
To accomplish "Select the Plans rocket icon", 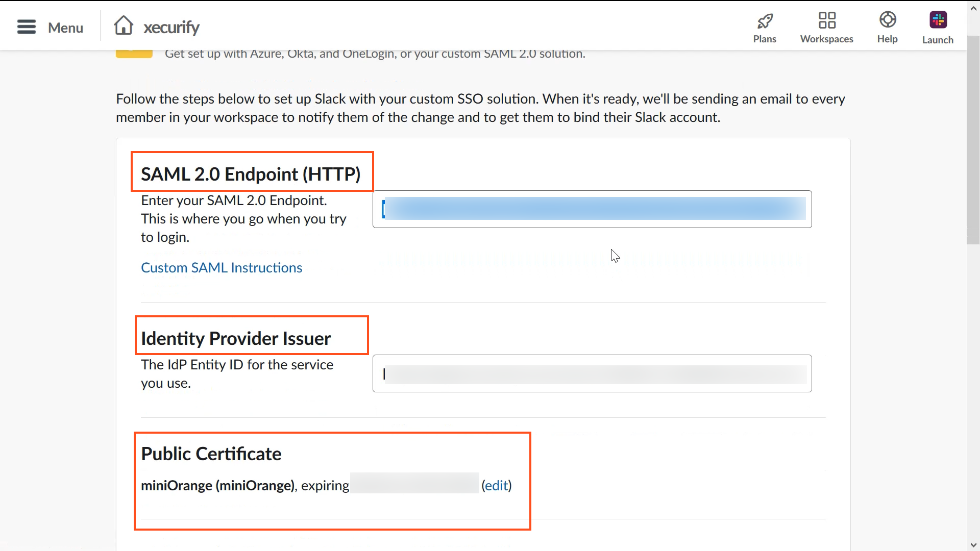I will [x=764, y=21].
